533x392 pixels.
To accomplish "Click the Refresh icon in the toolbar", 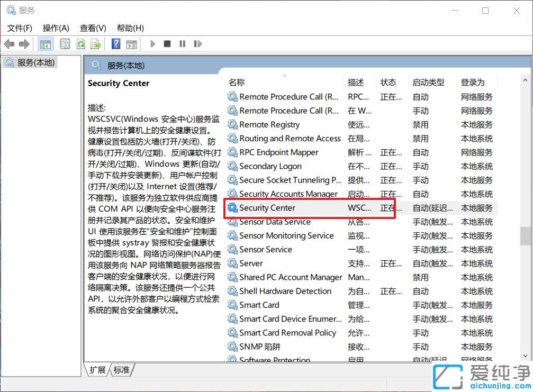I will pyautogui.click(x=80, y=44).
